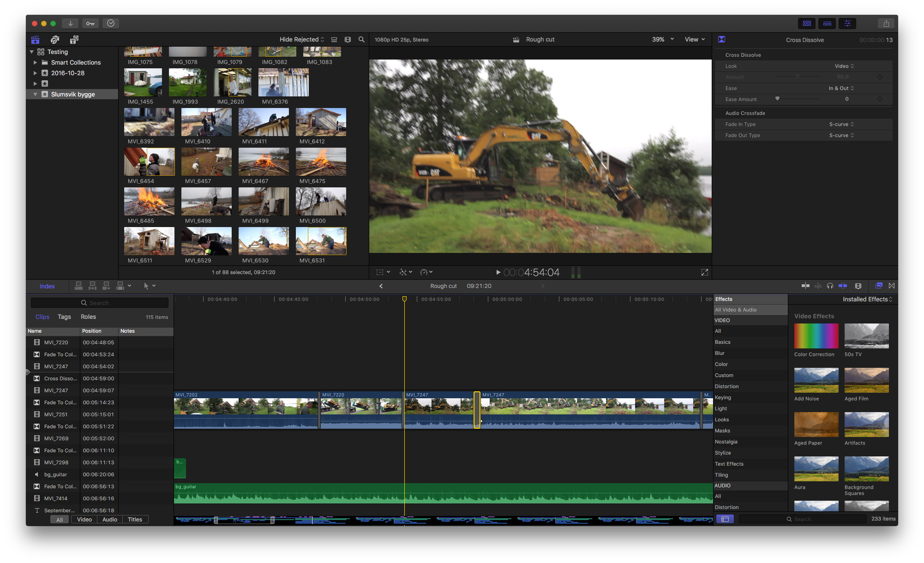This screenshot has height=563, width=924.
Task: Select the MVI_6467 bonfire thumbnail
Action: coord(264,162)
